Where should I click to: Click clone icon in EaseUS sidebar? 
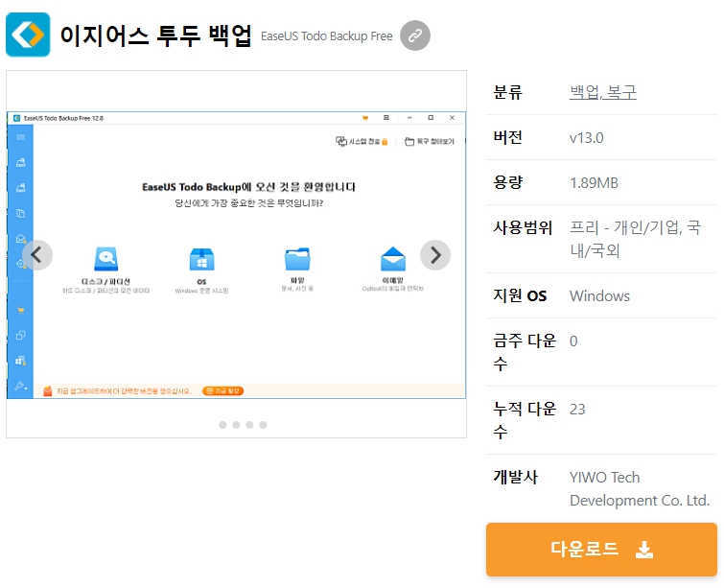[20, 336]
